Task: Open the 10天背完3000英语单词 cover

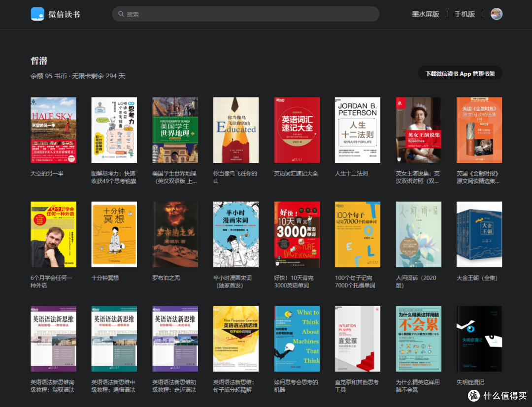Action: [297, 235]
